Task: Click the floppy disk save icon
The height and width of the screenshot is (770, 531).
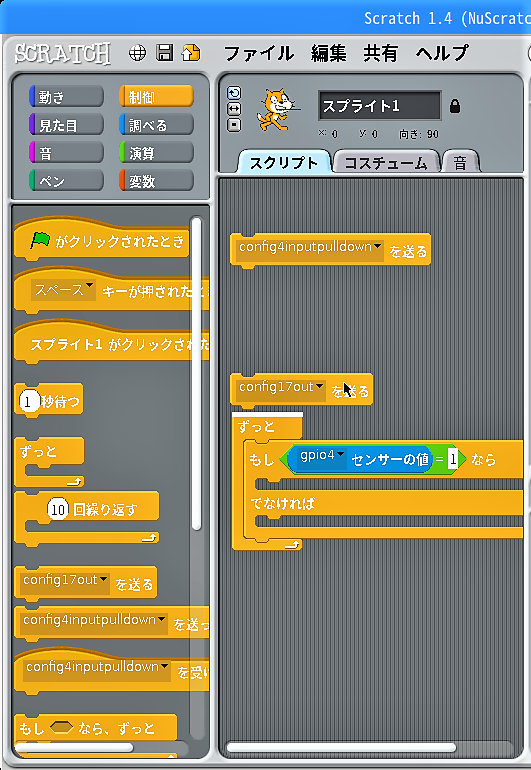Action: click(x=165, y=53)
